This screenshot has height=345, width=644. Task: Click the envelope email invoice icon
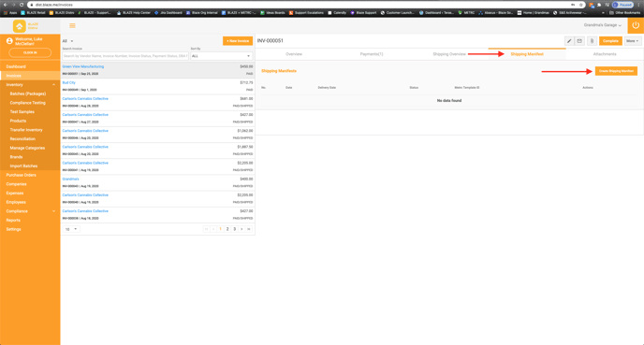point(579,41)
